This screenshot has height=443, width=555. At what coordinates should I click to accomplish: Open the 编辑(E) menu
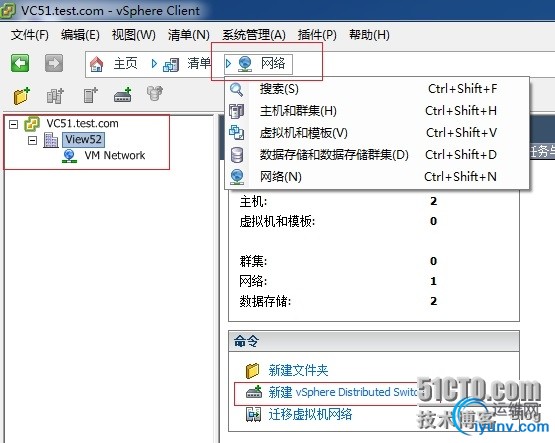[x=80, y=35]
